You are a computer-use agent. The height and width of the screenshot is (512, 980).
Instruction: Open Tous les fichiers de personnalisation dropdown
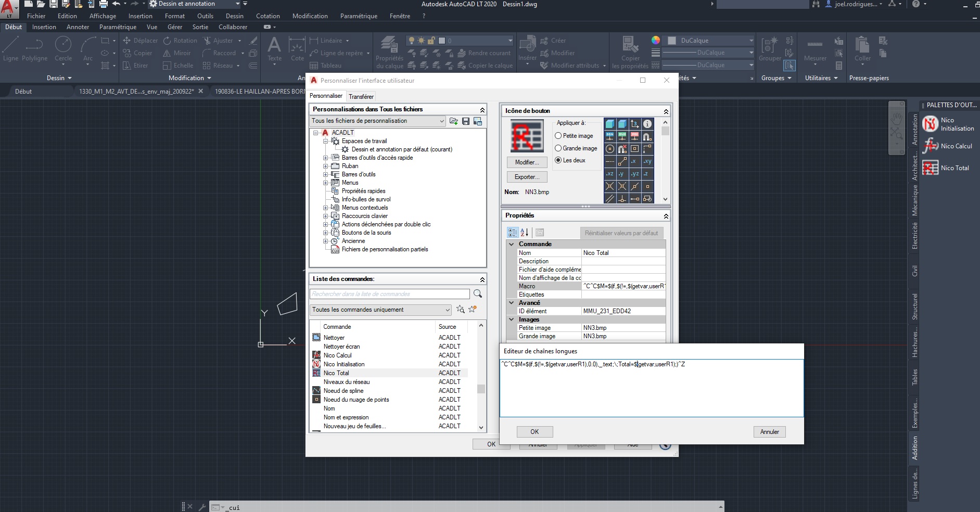point(378,121)
